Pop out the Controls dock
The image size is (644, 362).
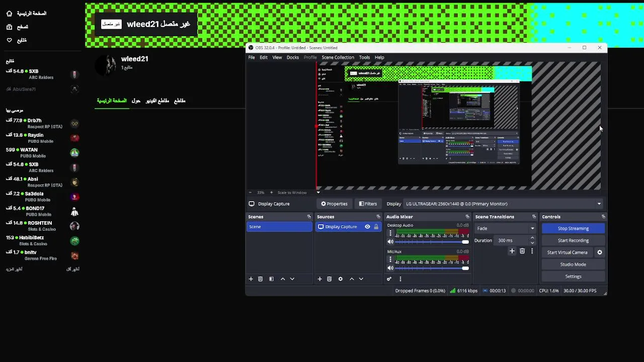(x=603, y=217)
